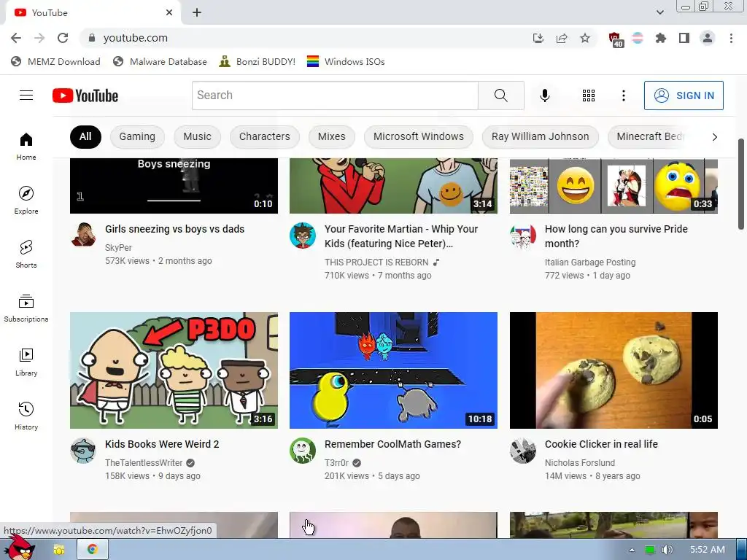Select the Music filter chip
The height and width of the screenshot is (560, 747).
pyautogui.click(x=197, y=137)
